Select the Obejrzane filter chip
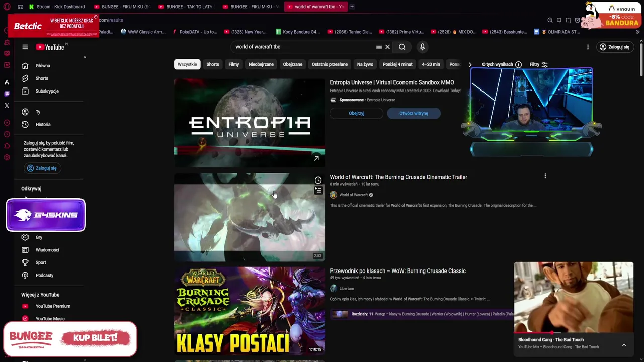The width and height of the screenshot is (644, 362). (x=293, y=64)
